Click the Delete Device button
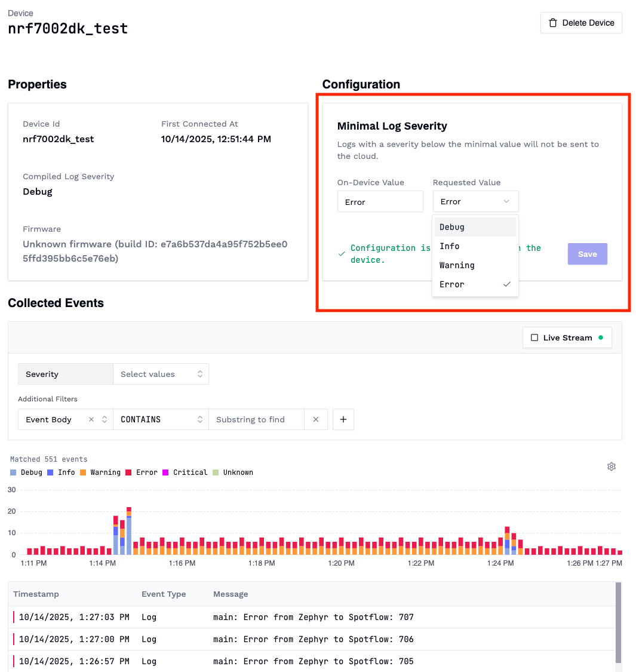 click(581, 23)
